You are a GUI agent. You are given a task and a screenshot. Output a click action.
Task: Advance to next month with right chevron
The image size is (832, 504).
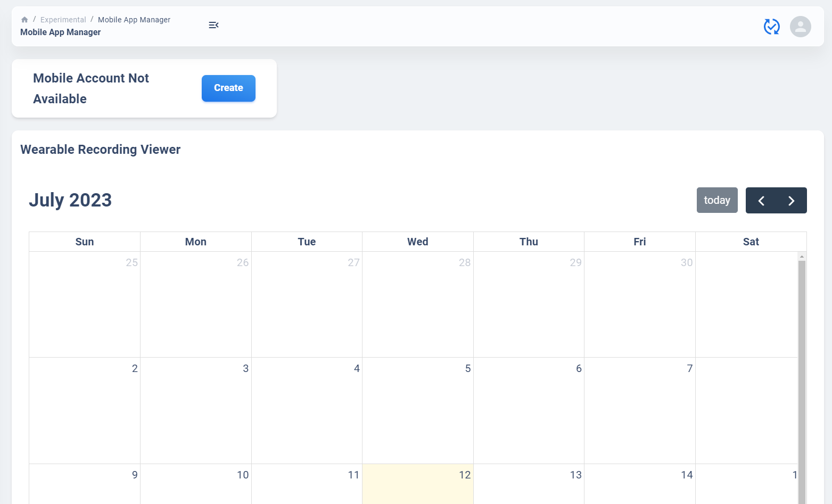791,201
